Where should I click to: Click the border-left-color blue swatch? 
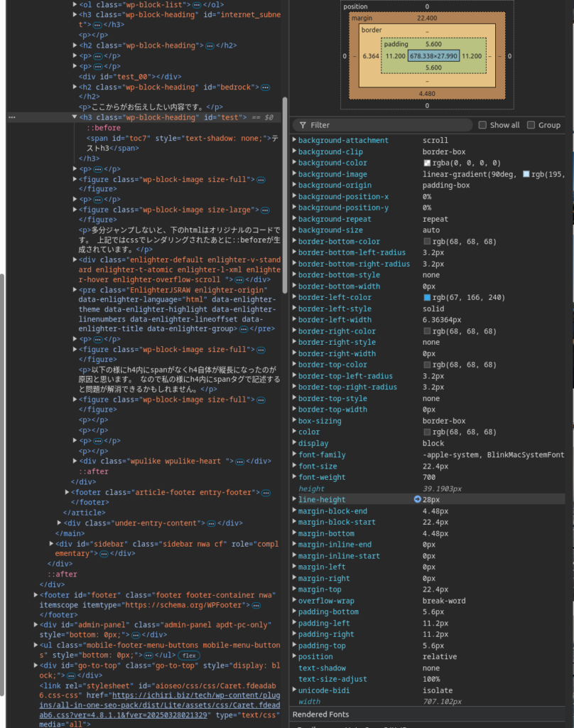coord(427,298)
